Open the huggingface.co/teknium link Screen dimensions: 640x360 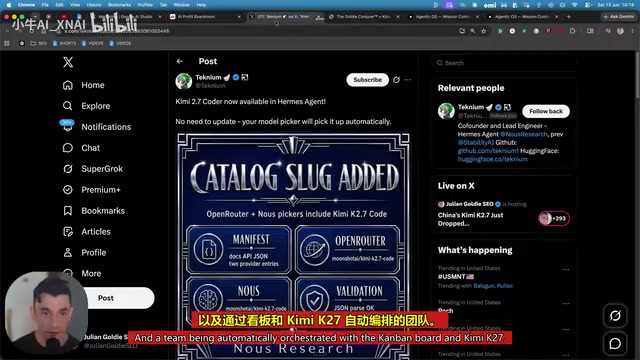pos(493,159)
